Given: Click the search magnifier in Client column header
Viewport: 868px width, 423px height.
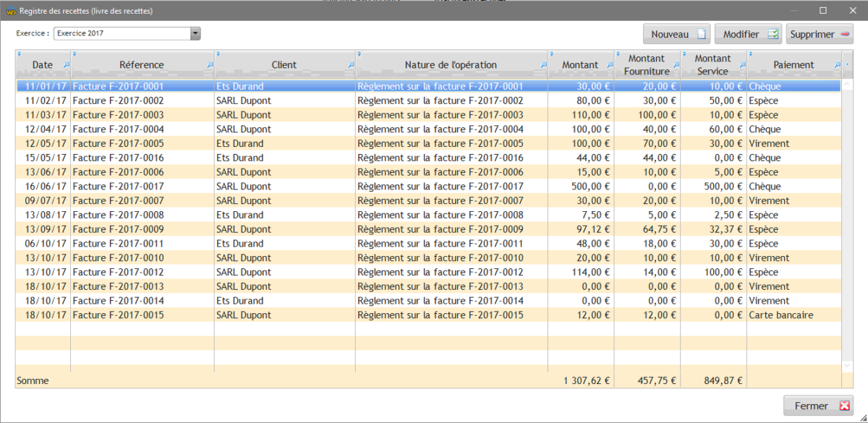Looking at the screenshot, I should [x=352, y=65].
